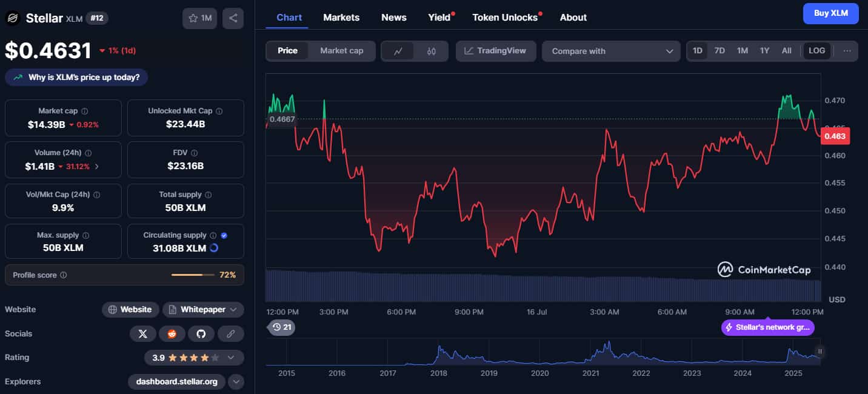Click info icon beside Market cap
The width and height of the screenshot is (868, 394).
pos(84,111)
